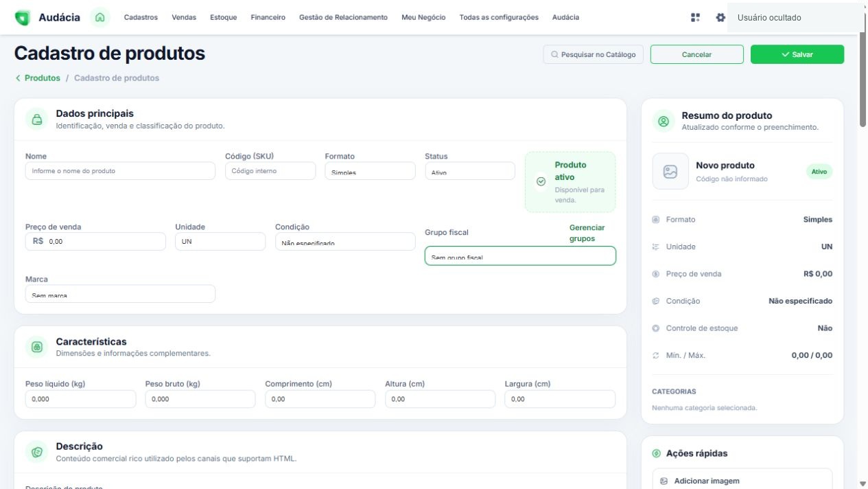Click the Características section icon
This screenshot has height=489, width=868.
point(37,347)
